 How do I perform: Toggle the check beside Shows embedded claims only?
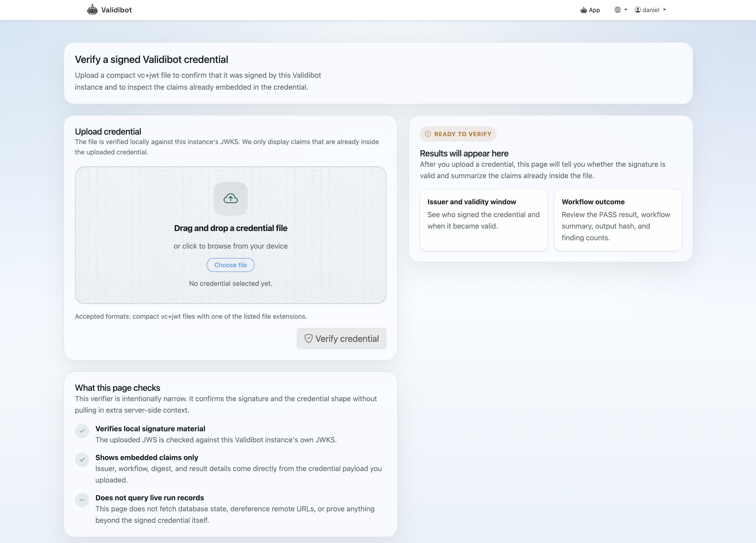tap(82, 460)
